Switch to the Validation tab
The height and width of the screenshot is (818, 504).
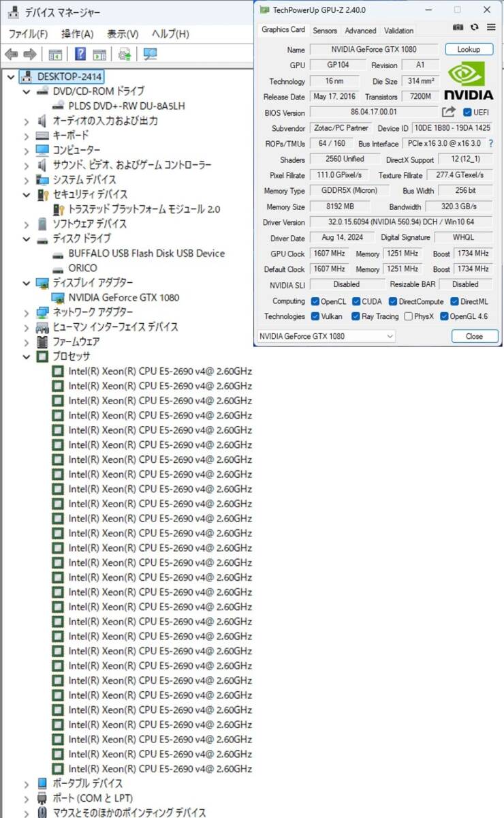pos(398,31)
